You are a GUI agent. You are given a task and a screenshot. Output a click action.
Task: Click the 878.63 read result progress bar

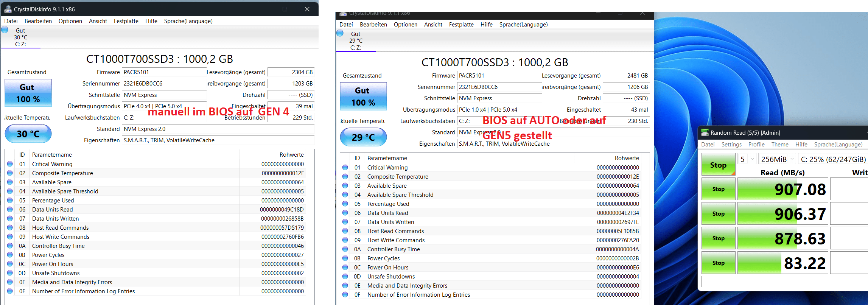(782, 238)
